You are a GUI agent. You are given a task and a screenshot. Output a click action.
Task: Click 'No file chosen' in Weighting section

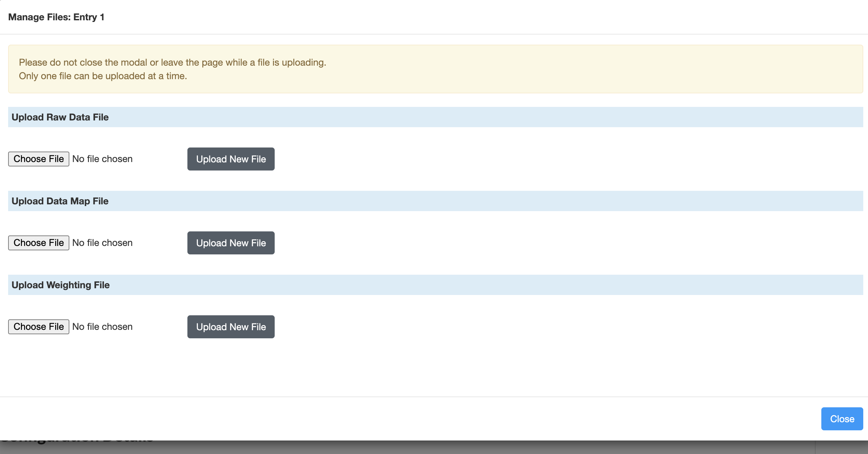[x=102, y=327]
